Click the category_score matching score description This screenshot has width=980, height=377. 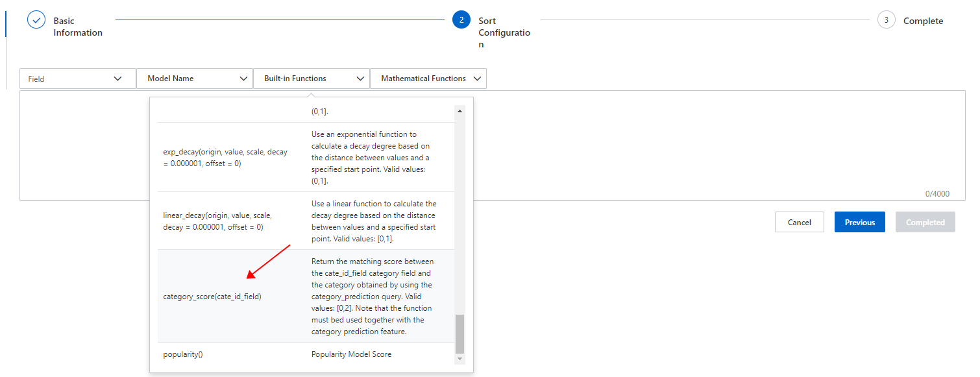point(373,297)
